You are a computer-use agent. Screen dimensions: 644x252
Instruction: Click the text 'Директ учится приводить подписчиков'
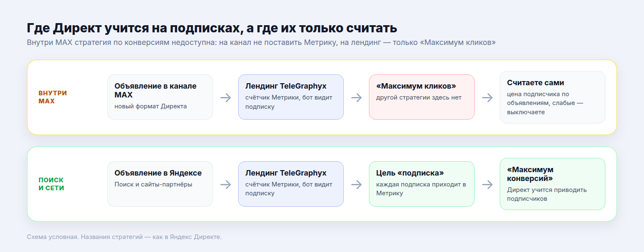[x=547, y=194]
